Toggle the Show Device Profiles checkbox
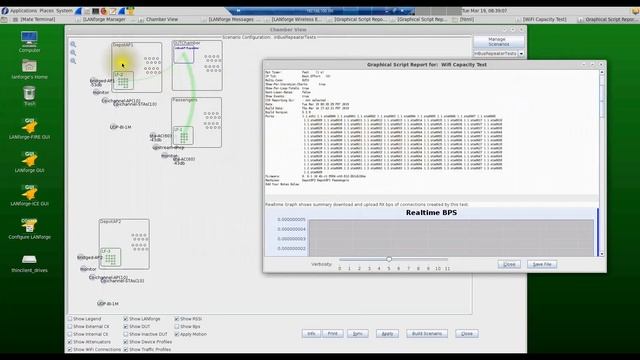Viewport: 640px width, 360px height. 126,342
